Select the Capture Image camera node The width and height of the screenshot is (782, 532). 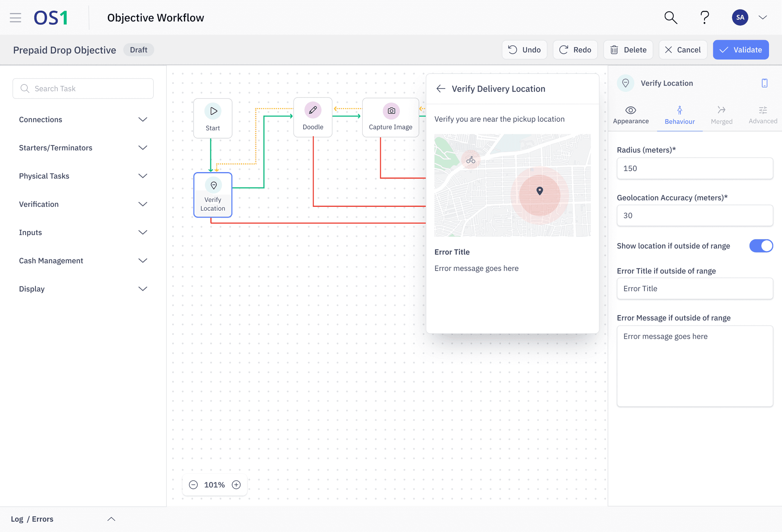pyautogui.click(x=390, y=117)
